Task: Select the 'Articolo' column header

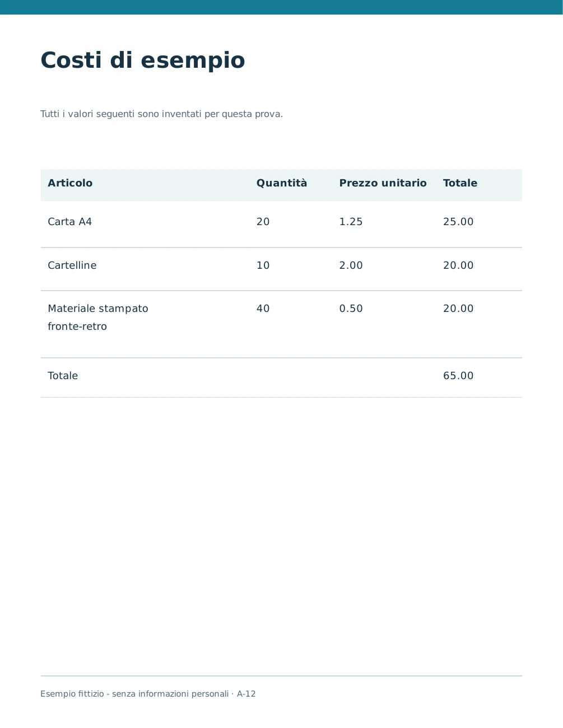Action: 70,183
